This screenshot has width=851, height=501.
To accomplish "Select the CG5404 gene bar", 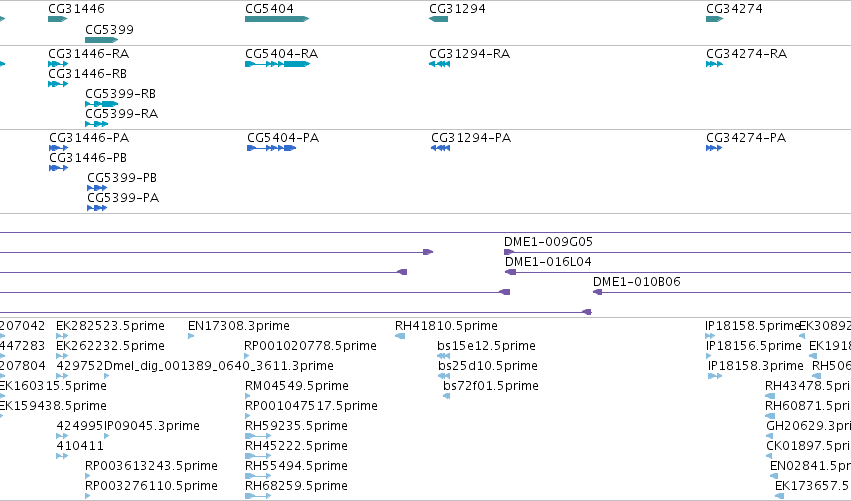I will coord(277,19).
